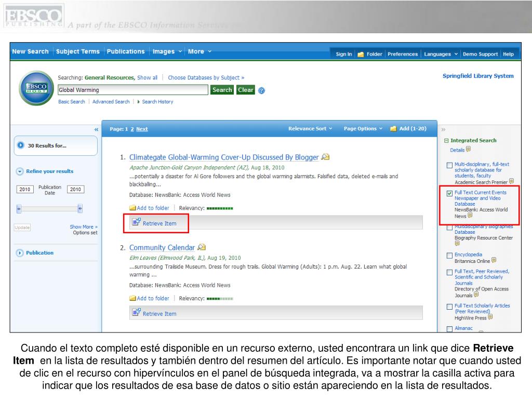Click Advanced Search link
The image size is (532, 399).
click(111, 102)
